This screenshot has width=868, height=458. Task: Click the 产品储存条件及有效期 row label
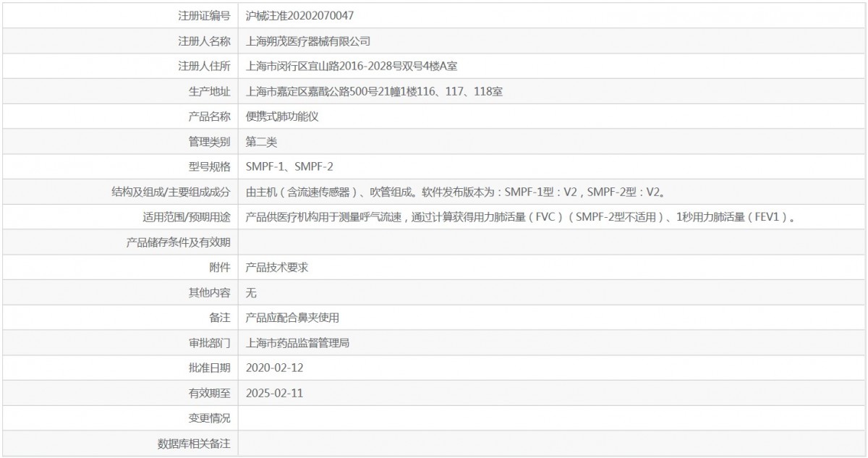[x=178, y=242]
